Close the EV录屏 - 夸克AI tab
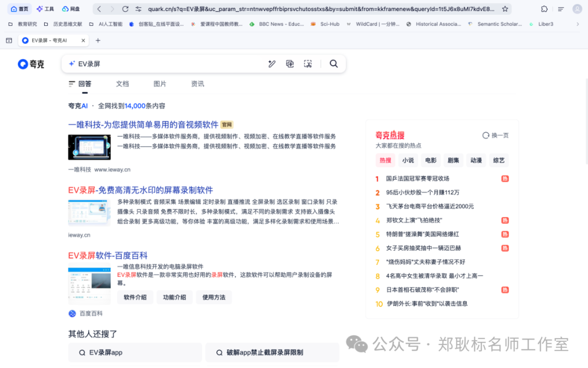 pyautogui.click(x=83, y=40)
